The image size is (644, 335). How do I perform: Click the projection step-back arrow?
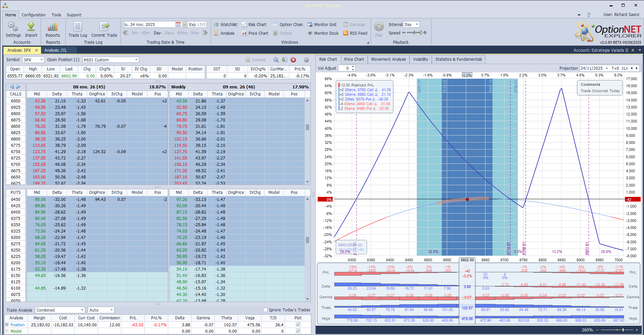(631, 68)
